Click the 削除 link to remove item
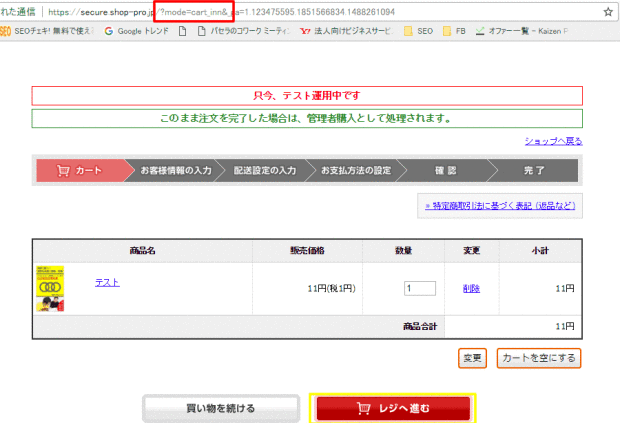Viewport: 620px width, 423px height. [472, 288]
